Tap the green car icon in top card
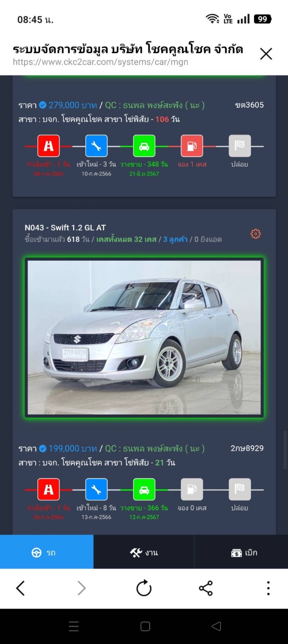The width and height of the screenshot is (288, 644). [x=144, y=146]
